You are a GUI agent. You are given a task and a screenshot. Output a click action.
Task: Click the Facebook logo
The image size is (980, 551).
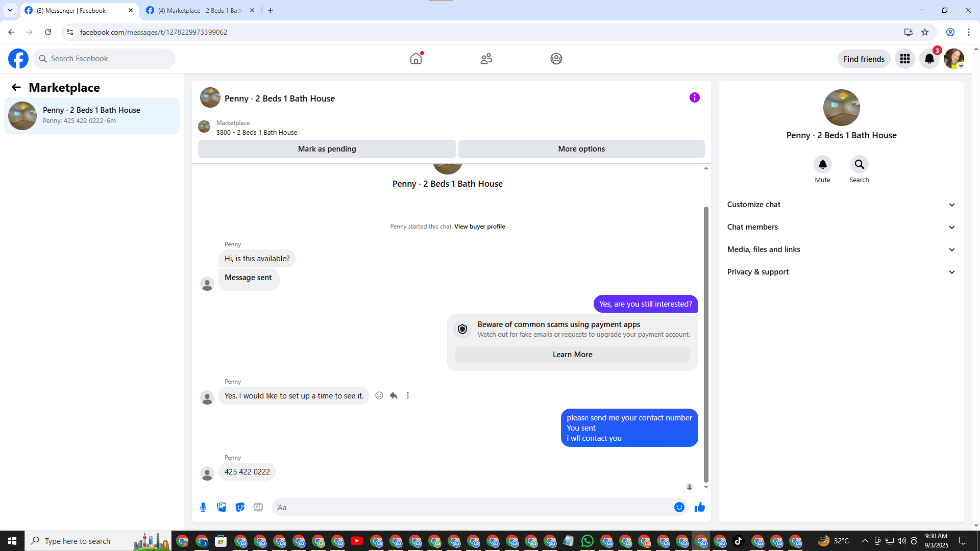click(x=18, y=59)
